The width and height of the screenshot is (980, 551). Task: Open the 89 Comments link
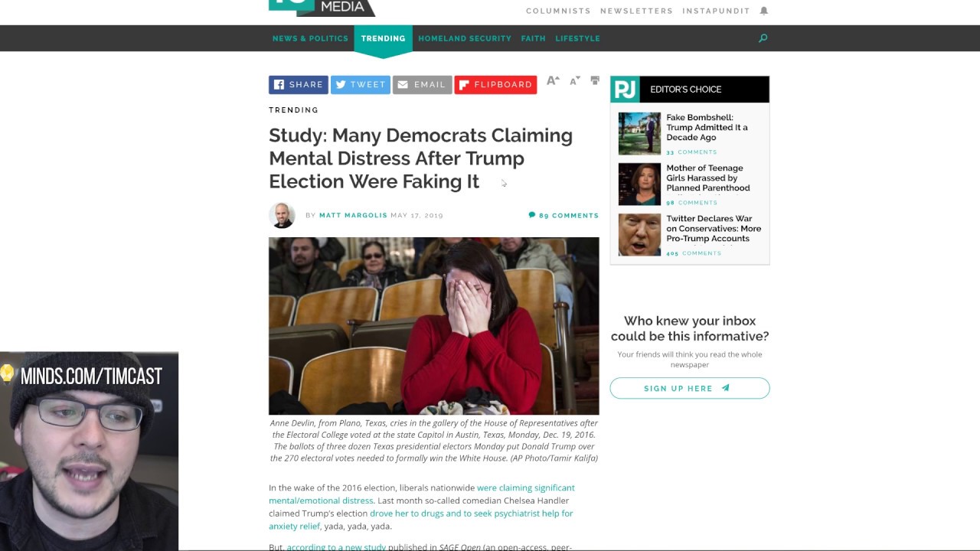pos(563,215)
